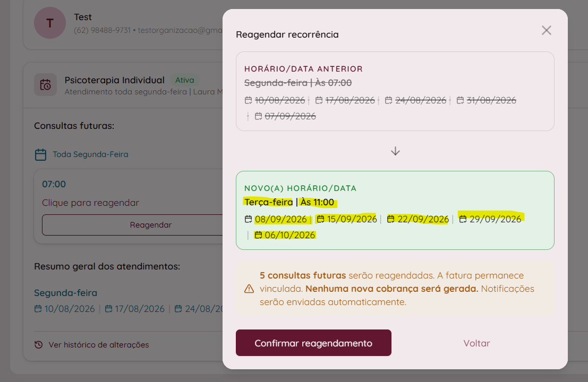Image resolution: width=588 pixels, height=382 pixels.
Task: Click the new date 22/09/2026
Action: point(423,219)
